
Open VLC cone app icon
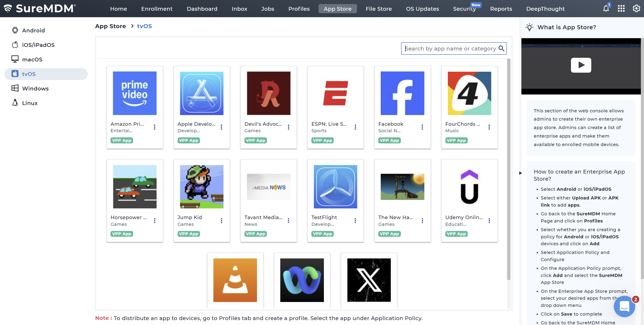coord(235,280)
